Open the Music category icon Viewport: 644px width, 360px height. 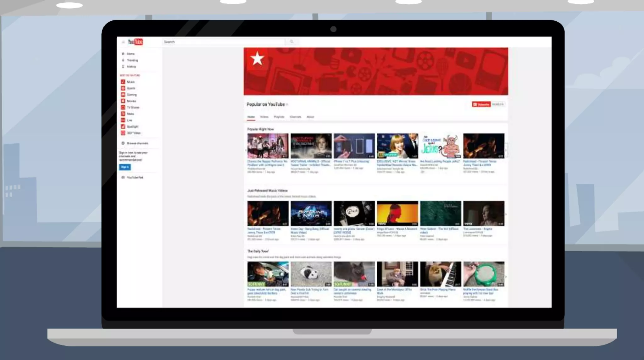click(123, 82)
